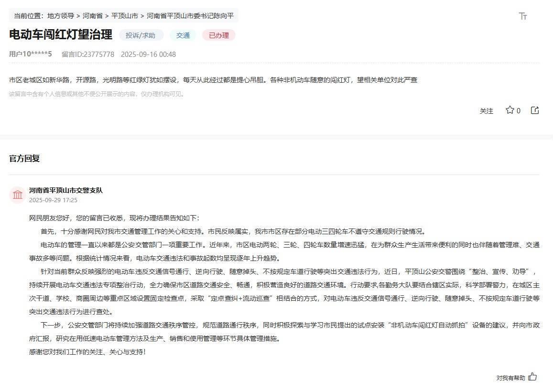Screen dimensions: 553x392
Task: Click the favorite count number 0
Action: (x=518, y=110)
